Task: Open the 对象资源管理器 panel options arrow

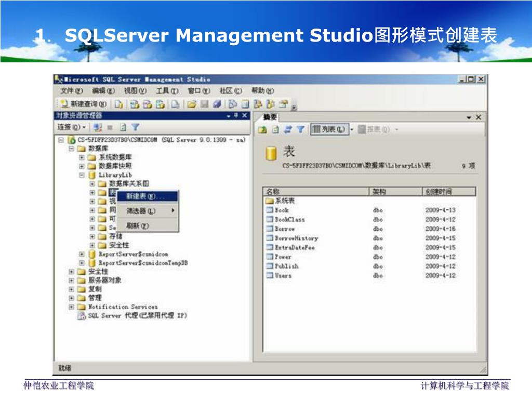Action: [229, 116]
